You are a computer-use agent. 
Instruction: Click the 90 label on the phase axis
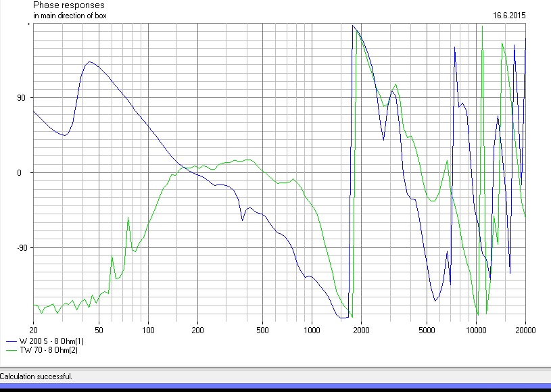tap(22, 98)
